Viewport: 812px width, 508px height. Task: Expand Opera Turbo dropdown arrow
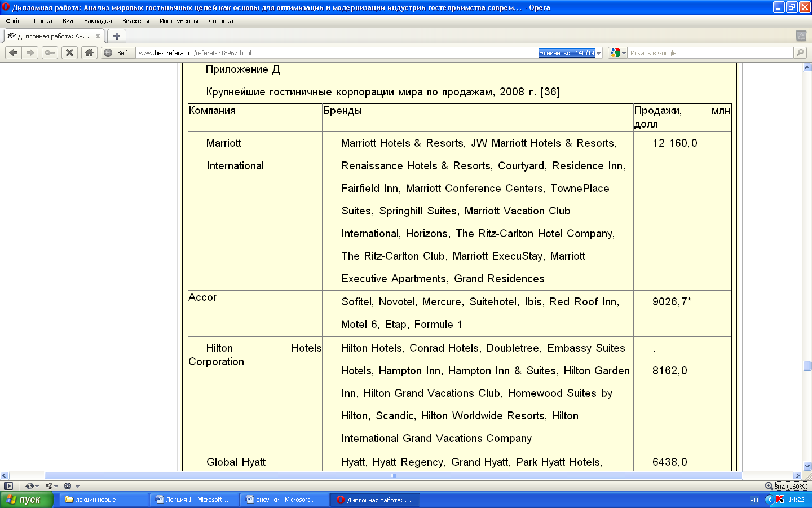(77, 486)
